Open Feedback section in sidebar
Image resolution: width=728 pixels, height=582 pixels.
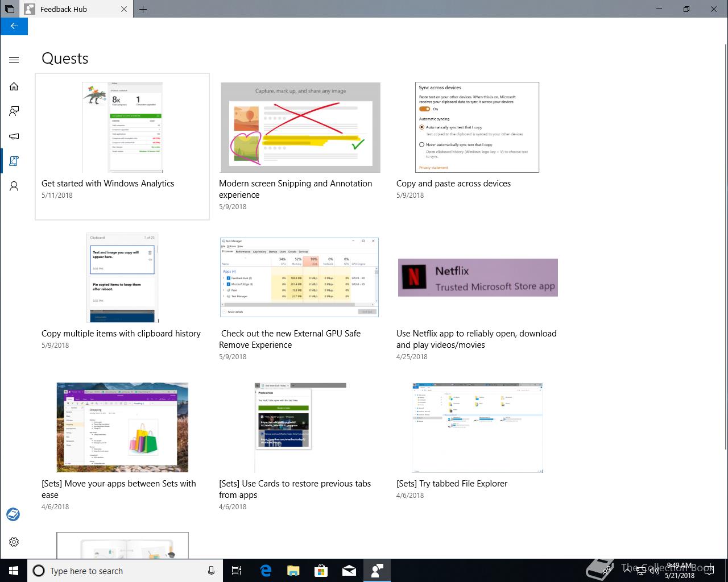point(14,111)
